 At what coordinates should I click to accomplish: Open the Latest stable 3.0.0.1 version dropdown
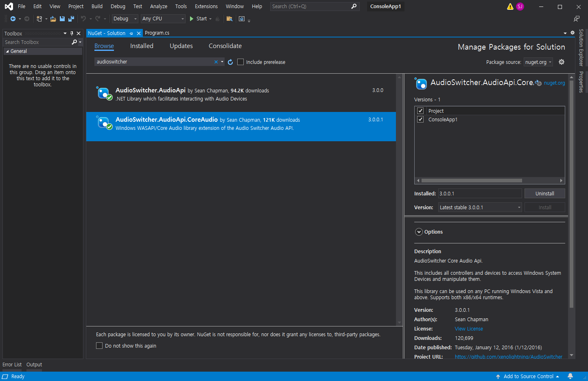point(480,208)
